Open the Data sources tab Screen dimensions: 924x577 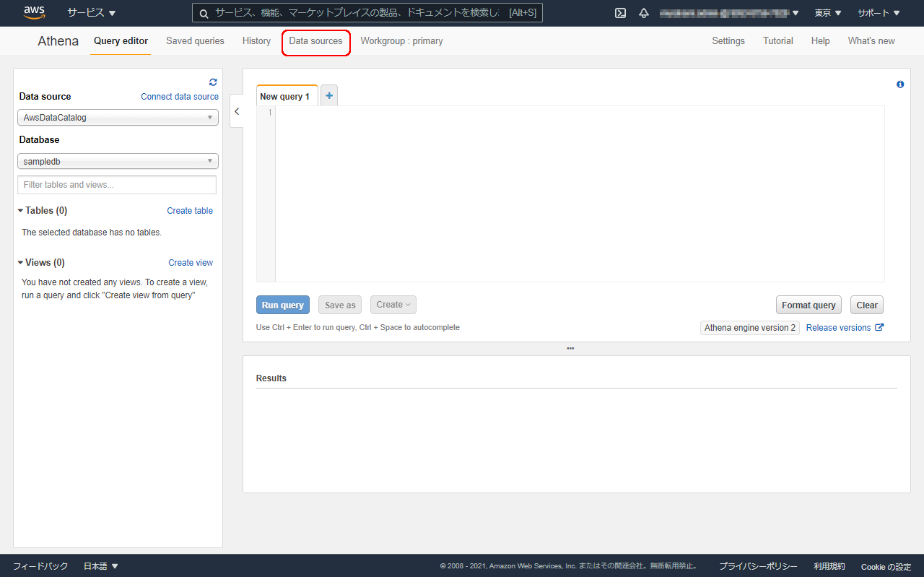(x=316, y=41)
